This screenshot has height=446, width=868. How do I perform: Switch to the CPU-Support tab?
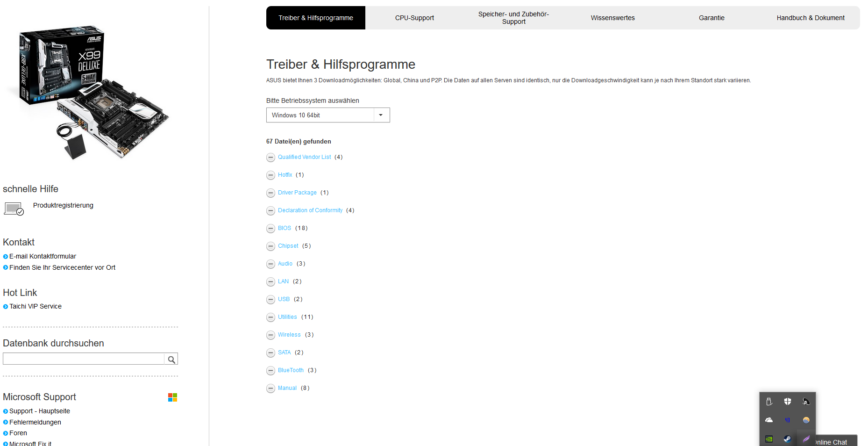click(414, 18)
